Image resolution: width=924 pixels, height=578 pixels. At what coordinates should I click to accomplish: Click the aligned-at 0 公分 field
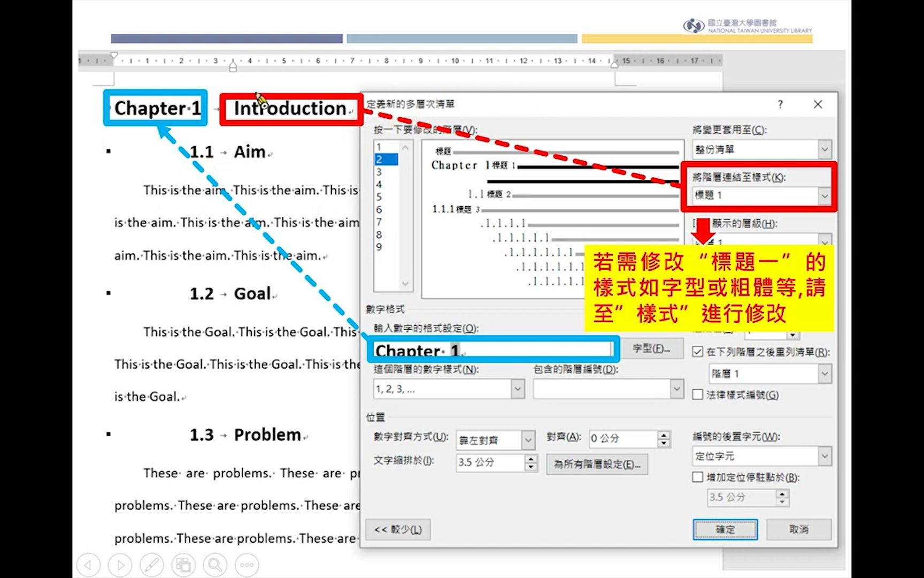tap(623, 439)
